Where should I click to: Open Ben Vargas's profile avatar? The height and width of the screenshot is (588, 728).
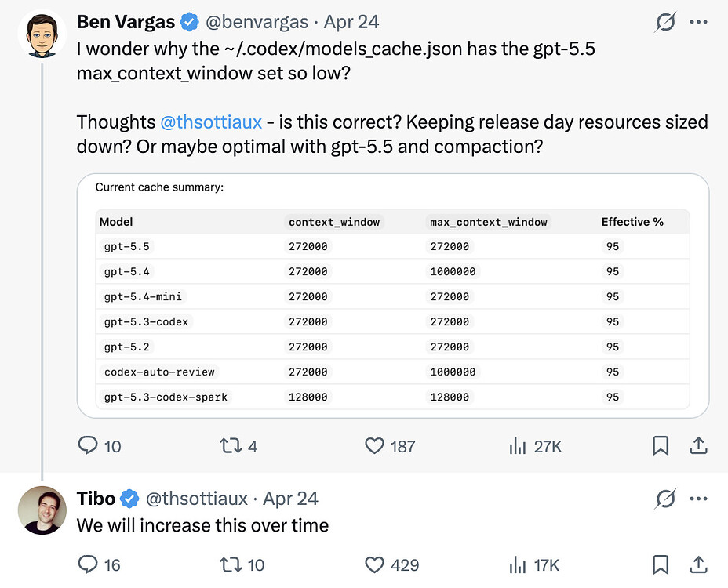42,34
